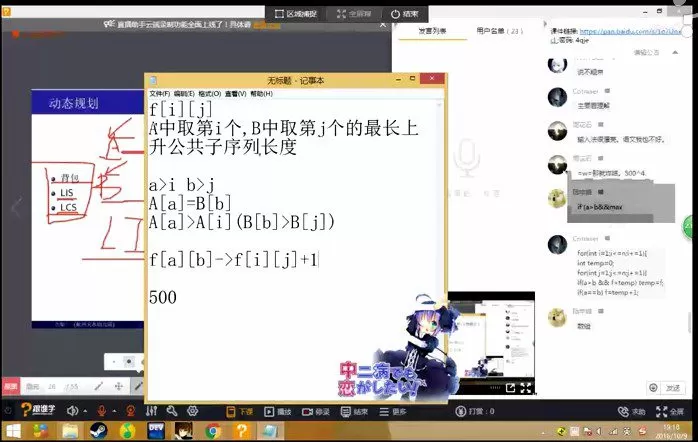Expand the microphone options arrow
The height and width of the screenshot is (442, 698).
[114, 411]
